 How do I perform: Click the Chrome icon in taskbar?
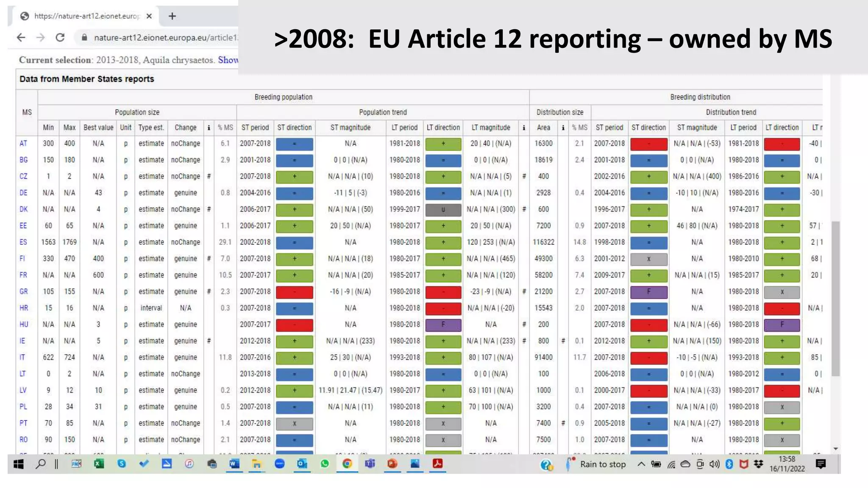click(x=347, y=464)
